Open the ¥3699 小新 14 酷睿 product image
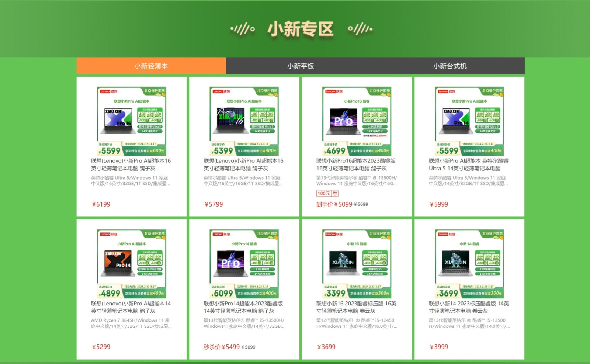Image resolution: width=590 pixels, height=364 pixels. pyautogui.click(x=469, y=264)
